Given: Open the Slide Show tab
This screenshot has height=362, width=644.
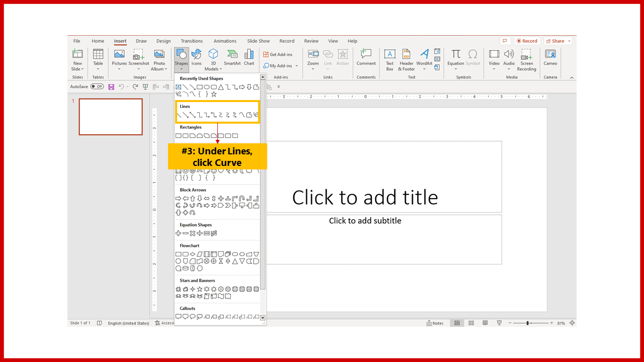Looking at the screenshot, I should click(258, 41).
